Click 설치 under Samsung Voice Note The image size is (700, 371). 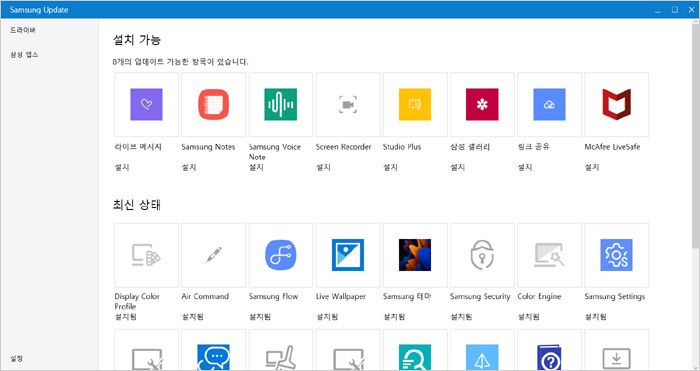coord(256,167)
